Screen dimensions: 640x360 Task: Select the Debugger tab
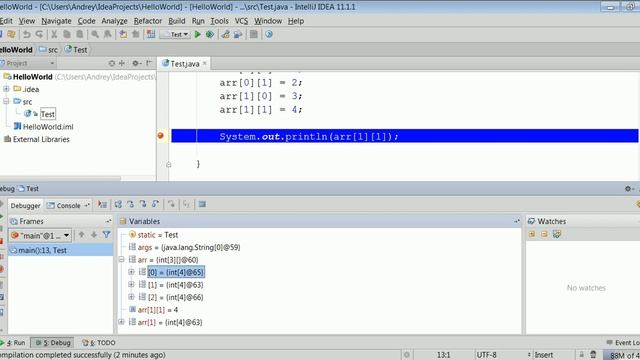point(25,205)
